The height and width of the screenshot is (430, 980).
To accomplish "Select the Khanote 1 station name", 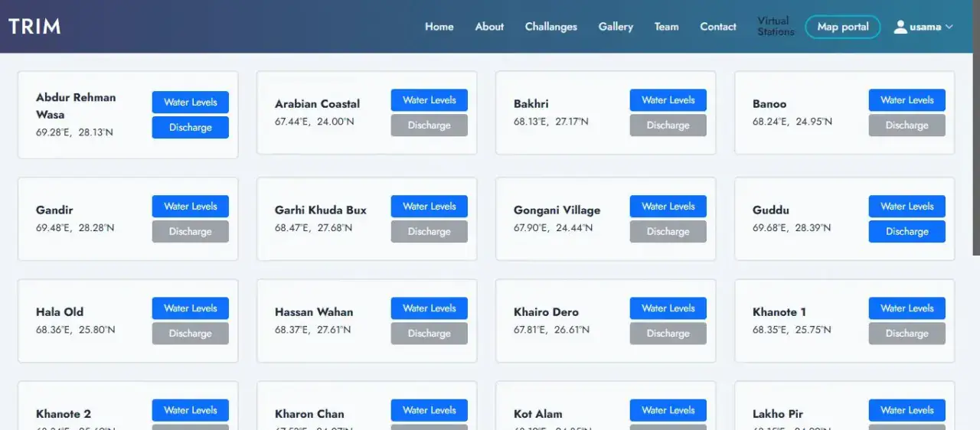I will pos(779,312).
